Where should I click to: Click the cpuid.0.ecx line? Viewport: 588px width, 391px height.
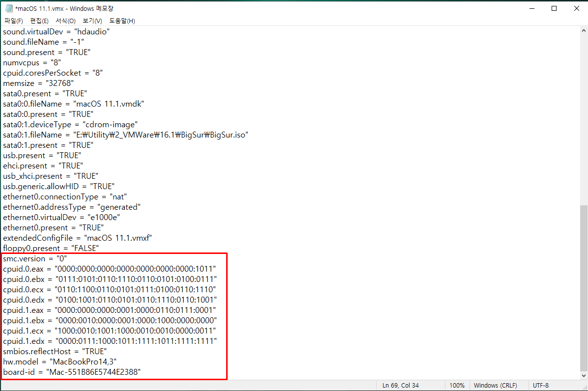[x=110, y=289]
